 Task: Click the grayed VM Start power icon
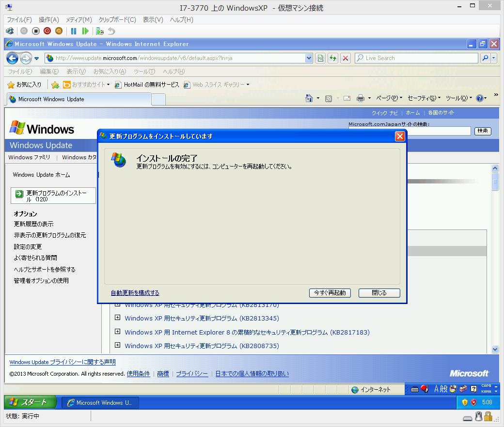click(x=24, y=31)
